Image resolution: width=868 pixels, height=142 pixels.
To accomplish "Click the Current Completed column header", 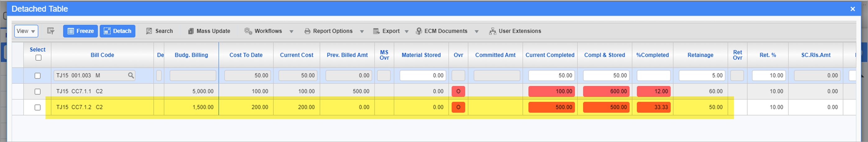I will click(x=550, y=55).
